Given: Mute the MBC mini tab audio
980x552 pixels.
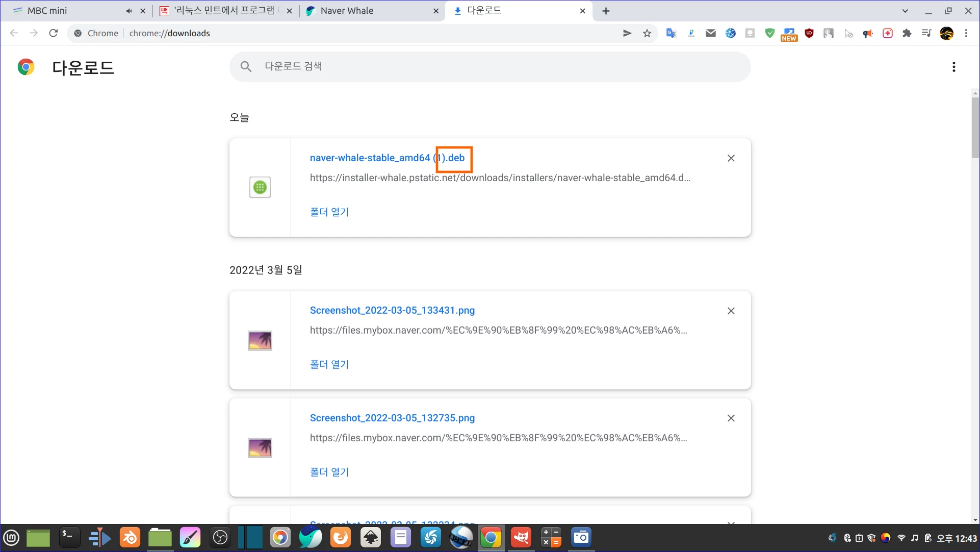Looking at the screenshot, I should pyautogui.click(x=129, y=11).
